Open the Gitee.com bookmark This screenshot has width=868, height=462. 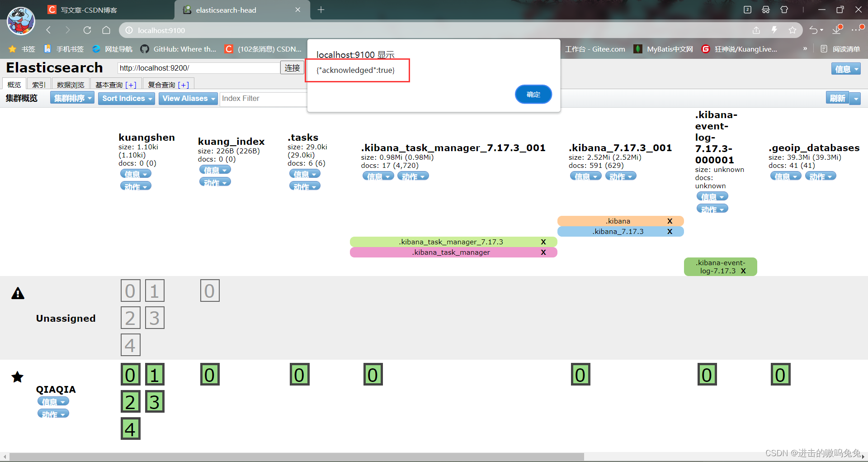pyautogui.click(x=595, y=49)
